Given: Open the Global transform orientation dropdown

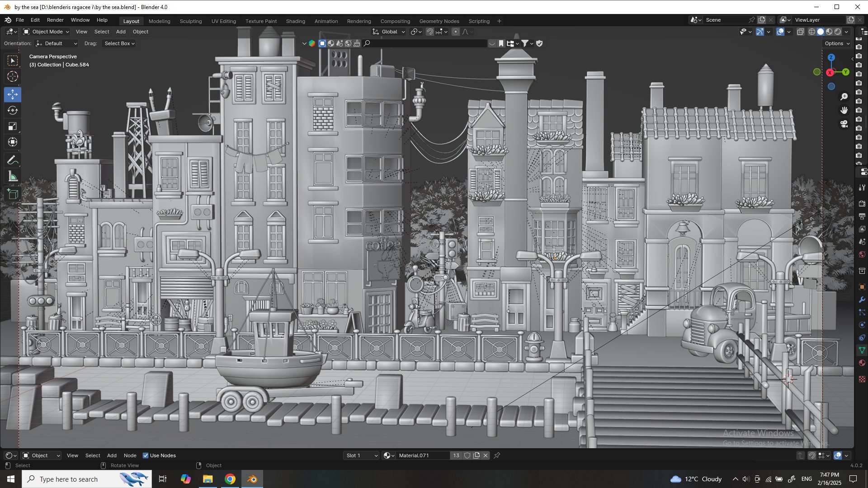Looking at the screenshot, I should click(389, 32).
